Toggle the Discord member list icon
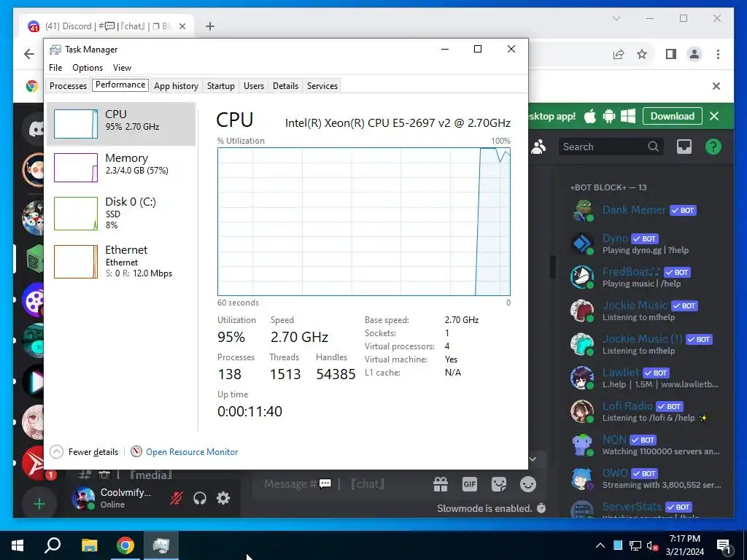This screenshot has height=560, width=747. point(538,147)
